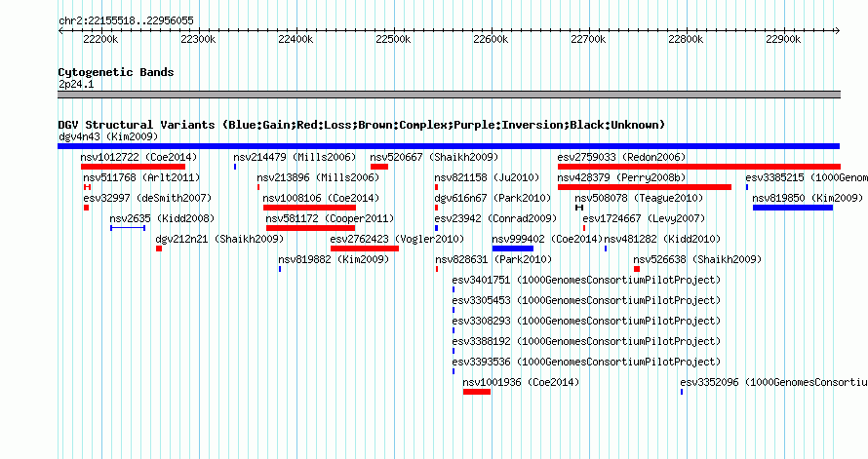
Task: Open dgv212n21 (Shaikh2009) variant label
Action: [219, 239]
